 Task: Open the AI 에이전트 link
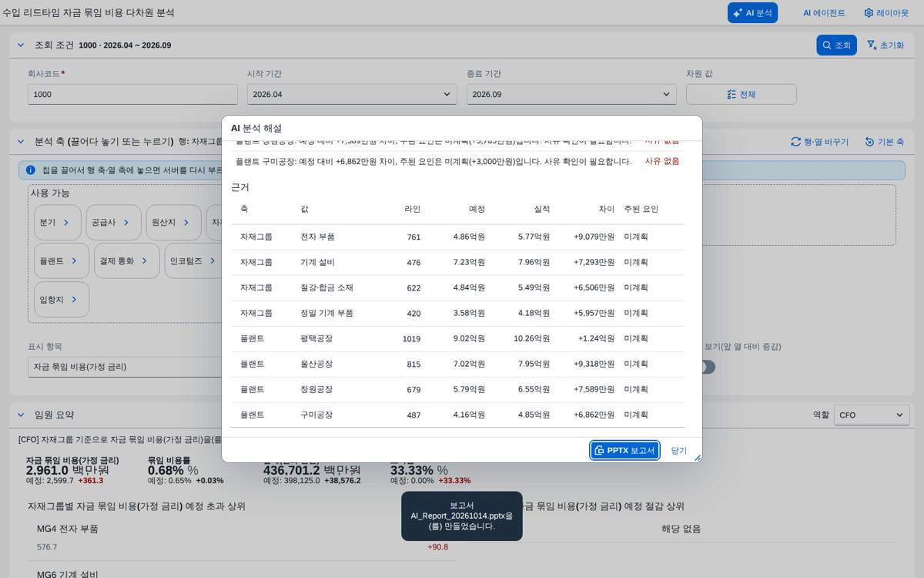click(824, 13)
